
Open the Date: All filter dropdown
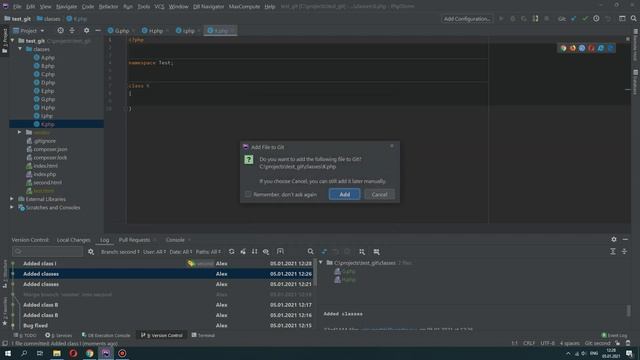pyautogui.click(x=180, y=252)
